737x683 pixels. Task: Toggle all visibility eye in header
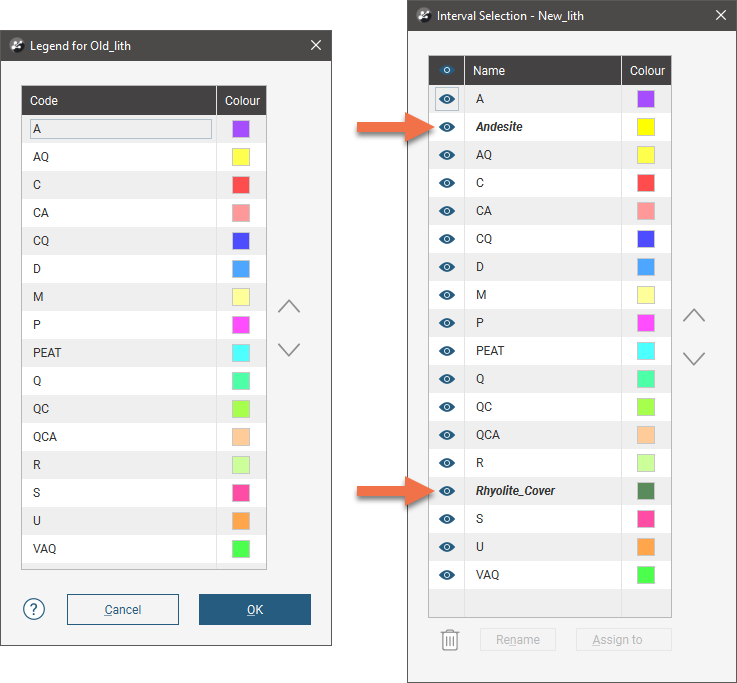point(447,70)
